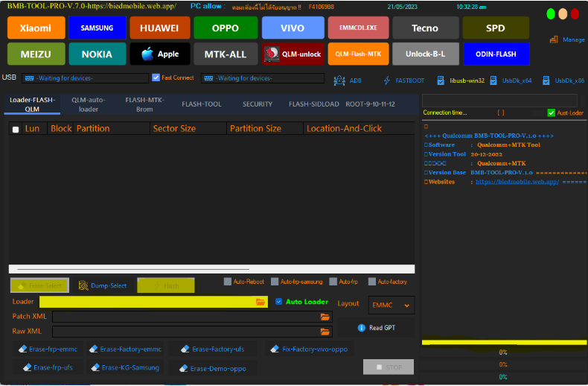
Task: Launch EMMCDL.EXE module
Action: (x=358, y=28)
